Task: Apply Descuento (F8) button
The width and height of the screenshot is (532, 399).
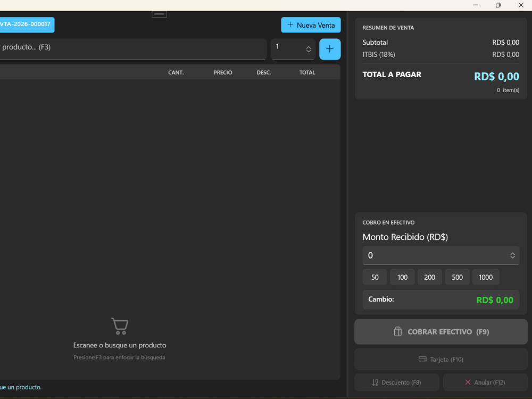Action: pyautogui.click(x=397, y=383)
